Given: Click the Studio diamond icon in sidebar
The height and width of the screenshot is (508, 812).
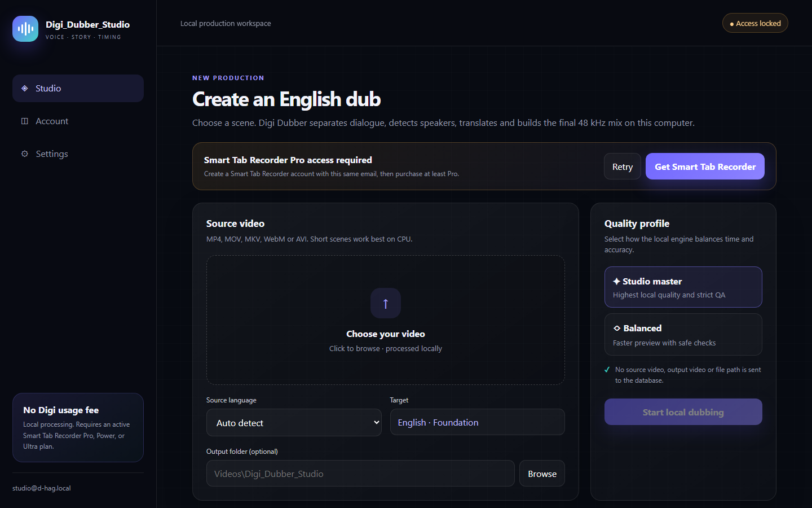Looking at the screenshot, I should pos(24,89).
